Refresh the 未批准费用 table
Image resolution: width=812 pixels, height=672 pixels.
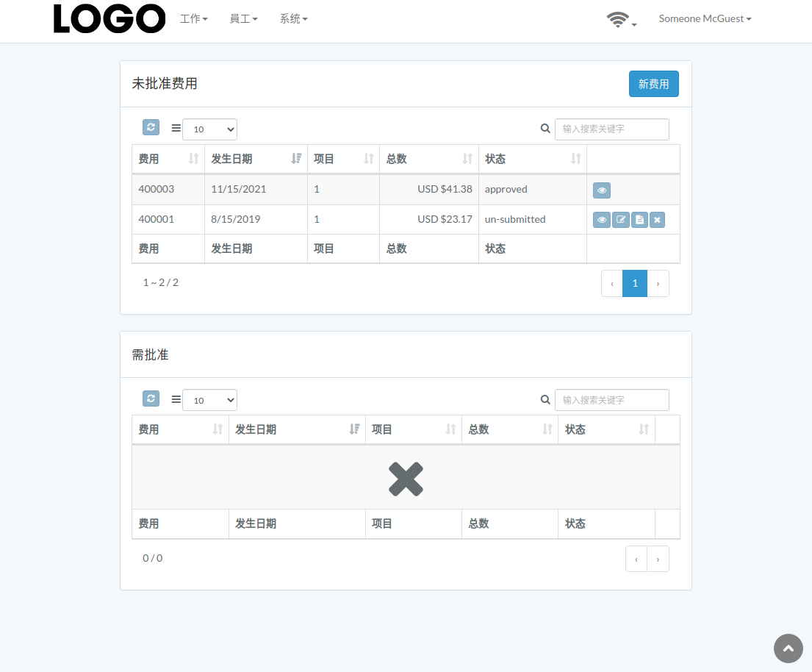click(x=151, y=127)
